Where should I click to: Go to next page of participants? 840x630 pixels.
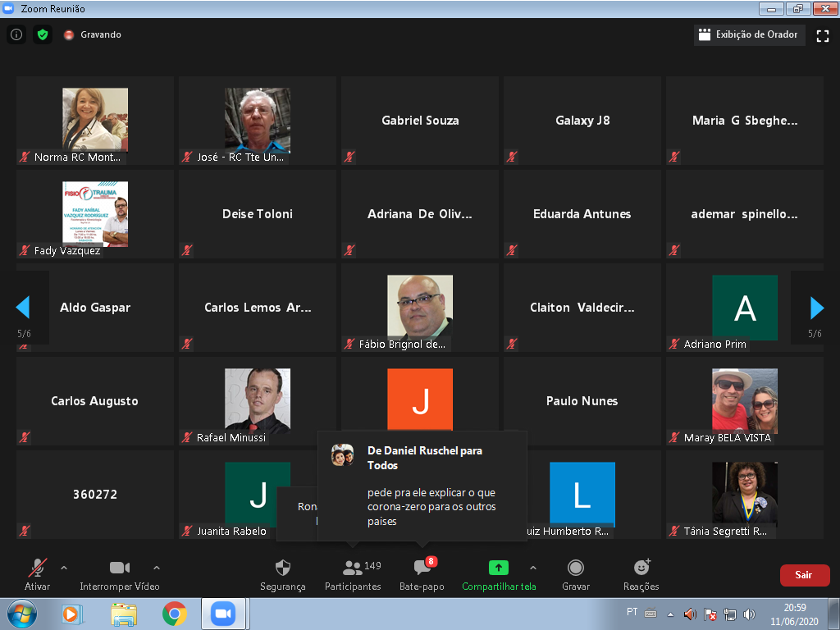pos(816,308)
